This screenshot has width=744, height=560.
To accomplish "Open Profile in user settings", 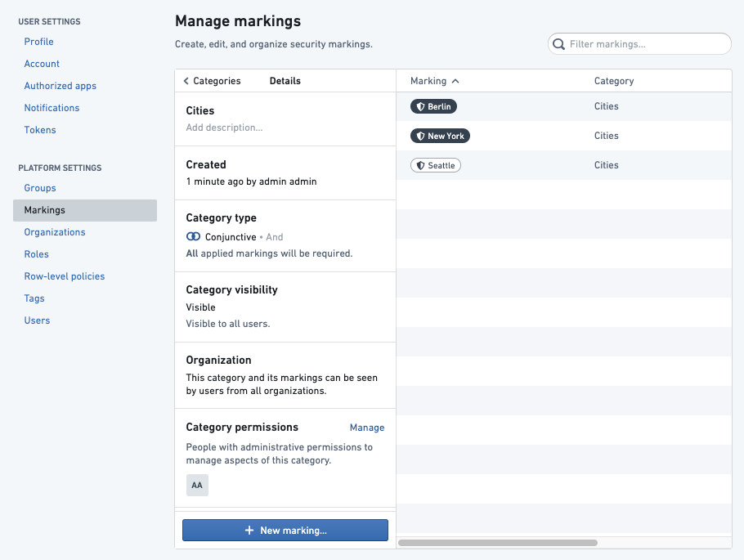I will (x=39, y=42).
